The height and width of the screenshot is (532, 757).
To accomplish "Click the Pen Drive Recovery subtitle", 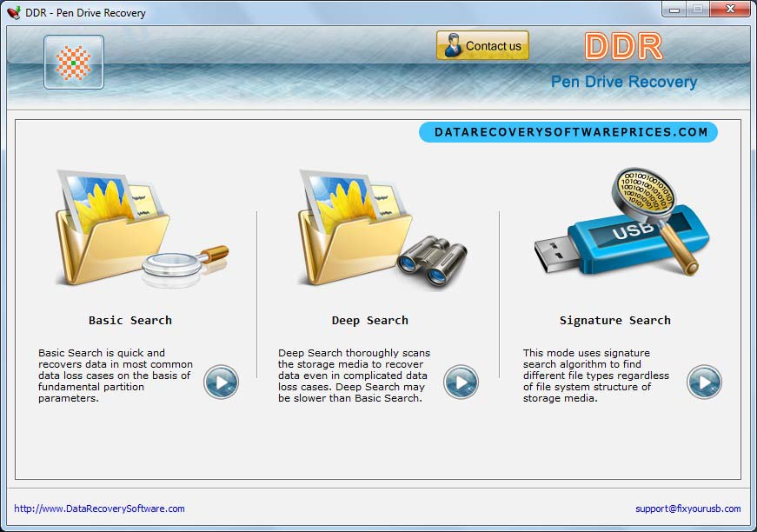I will (624, 82).
